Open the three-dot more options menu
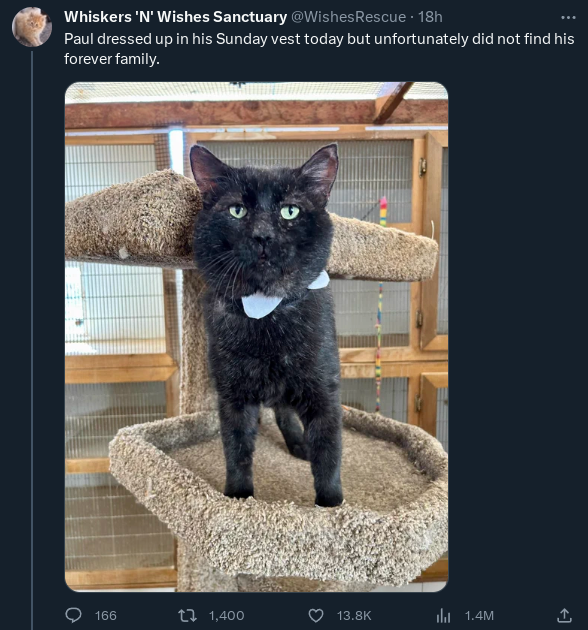 [568, 17]
